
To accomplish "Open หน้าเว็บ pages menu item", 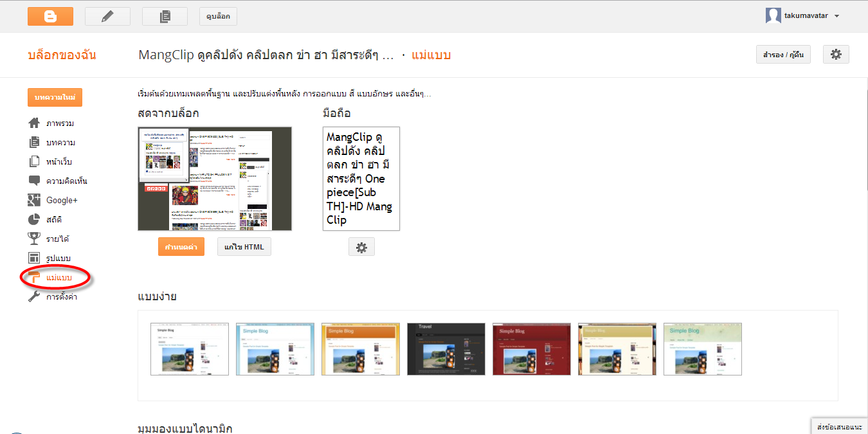I will tap(59, 161).
